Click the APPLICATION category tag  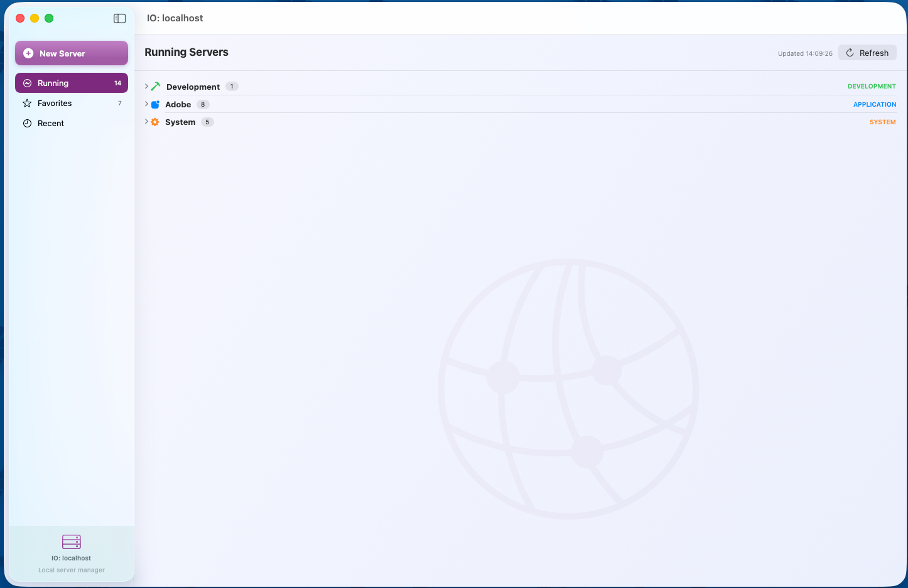875,104
